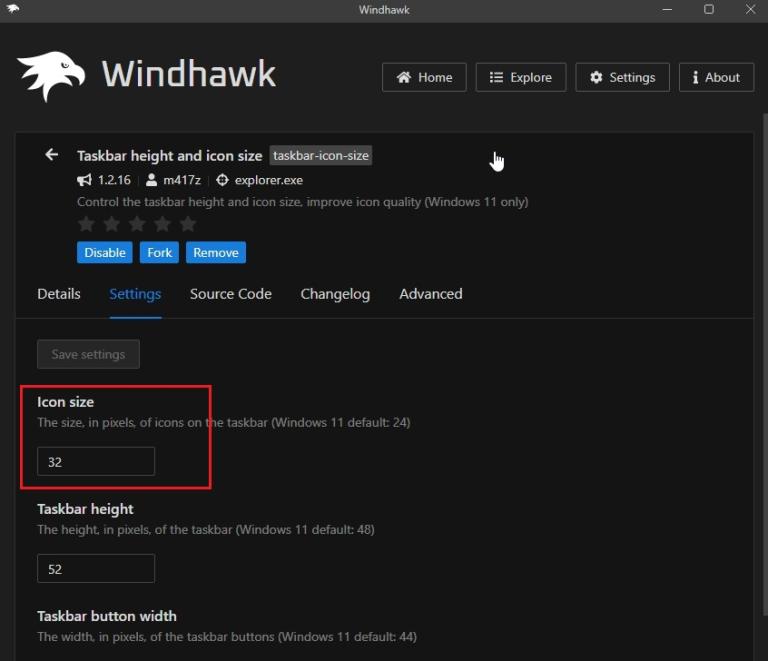Click the fifth rating star
Image resolution: width=768 pixels, height=661 pixels.
coord(187,224)
